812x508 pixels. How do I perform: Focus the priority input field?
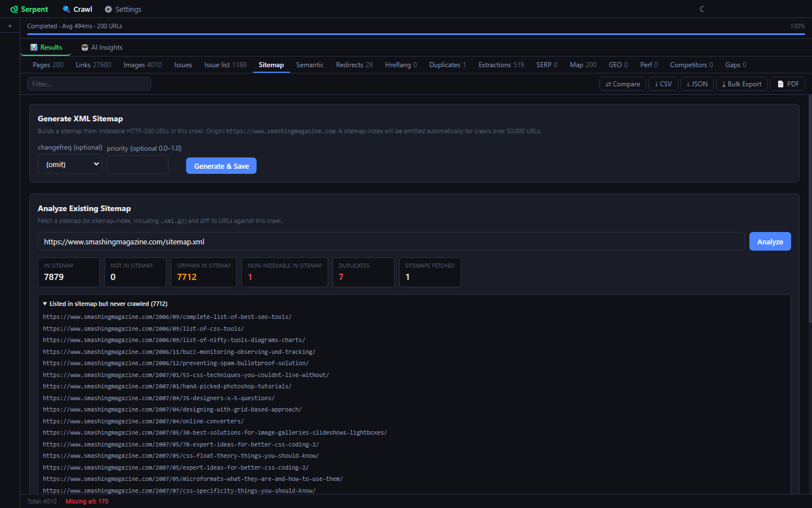138,165
